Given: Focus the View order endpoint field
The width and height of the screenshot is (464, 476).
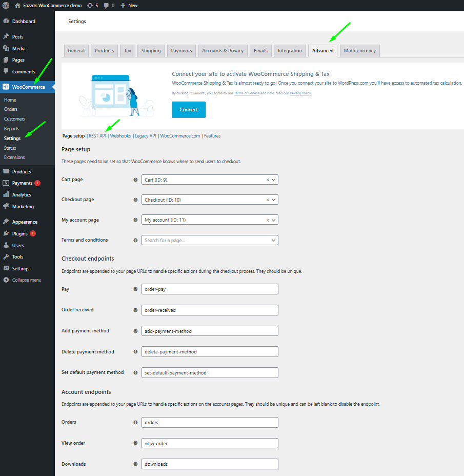Looking at the screenshot, I should (210, 443).
